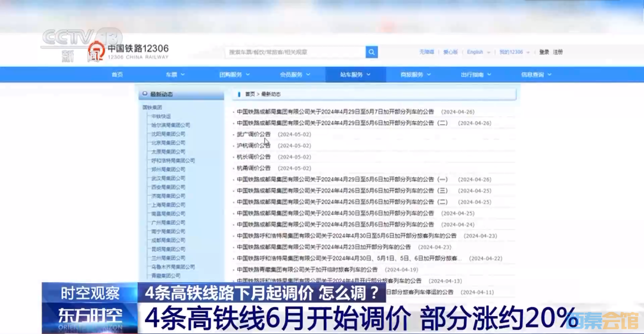Open the 站车服务 navigation menu
The height and width of the screenshot is (334, 644).
tap(355, 75)
